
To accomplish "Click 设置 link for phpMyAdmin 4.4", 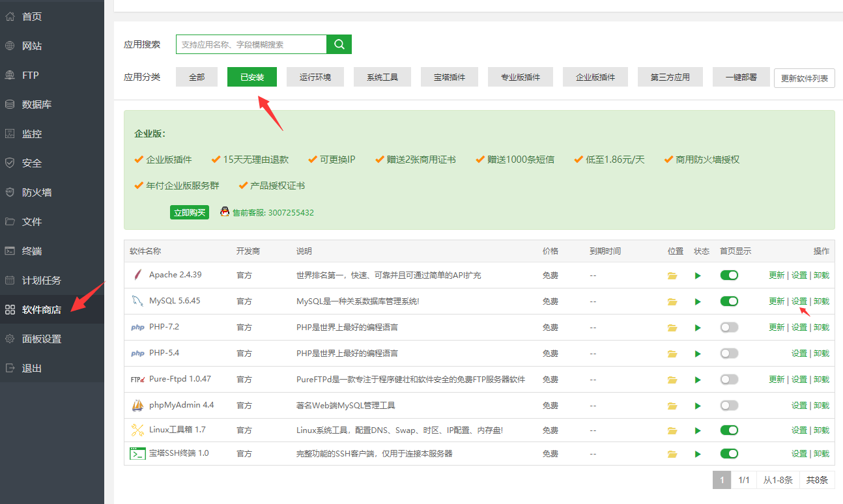I will [799, 406].
